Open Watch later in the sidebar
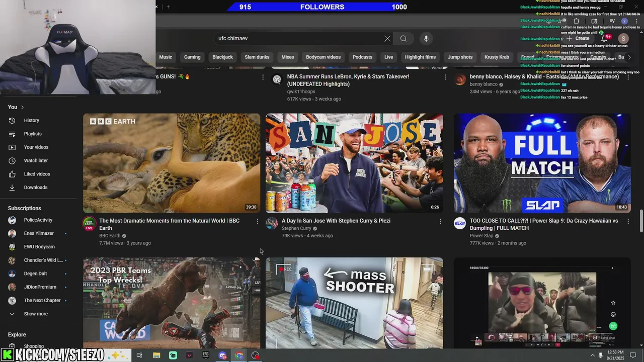The image size is (644, 362). coord(36,160)
